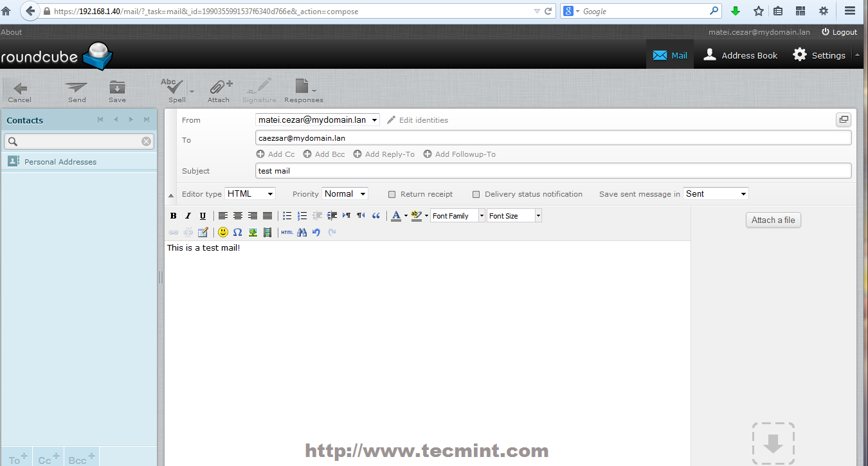The height and width of the screenshot is (466, 868).
Task: Click the text color A swatch
Action: (x=396, y=216)
